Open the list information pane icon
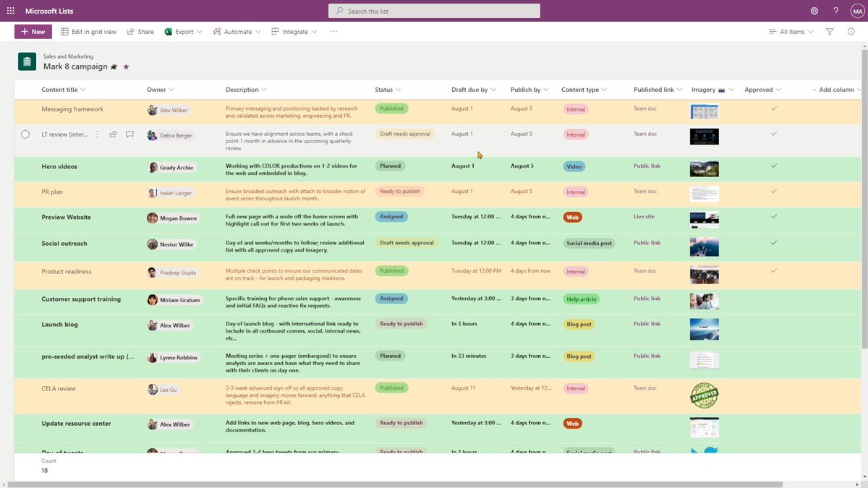868x488 pixels. click(x=851, y=32)
